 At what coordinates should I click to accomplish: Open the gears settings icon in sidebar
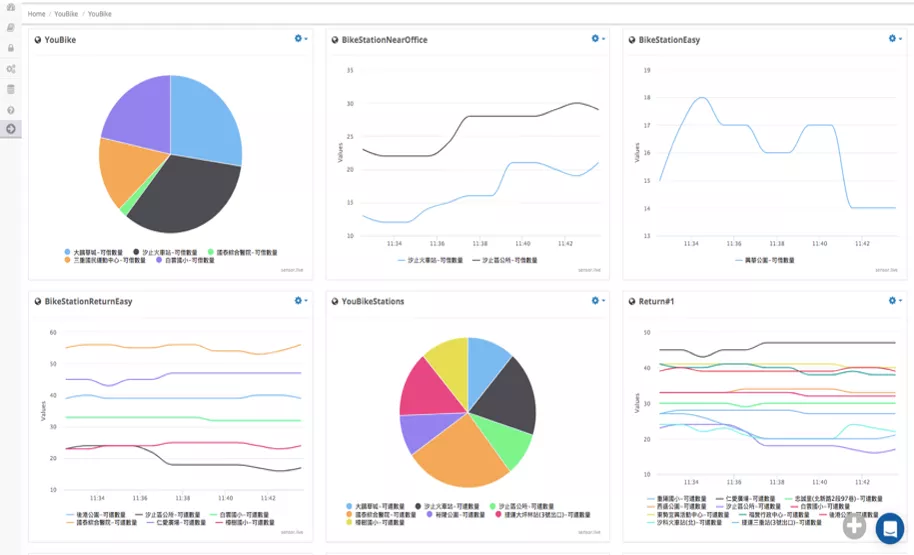click(x=10, y=69)
